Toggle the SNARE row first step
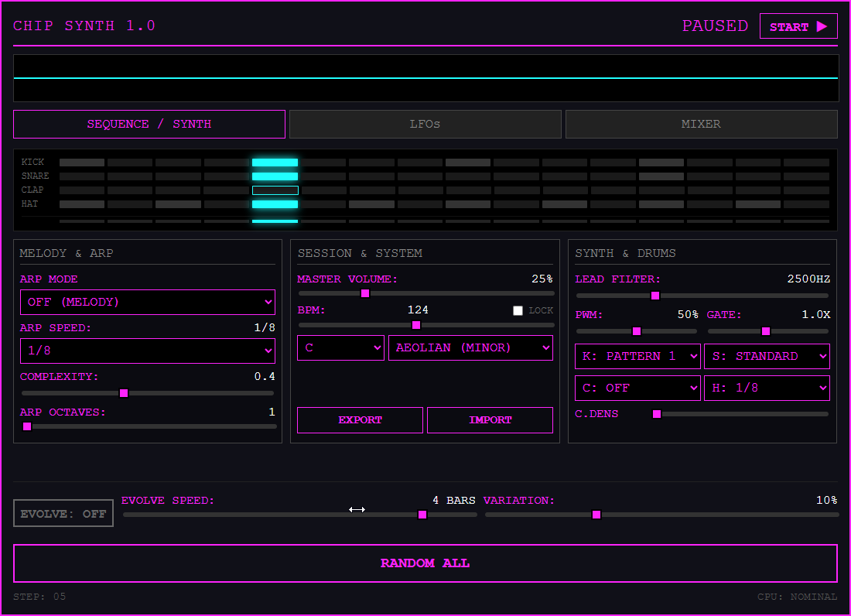The image size is (851, 616). click(x=82, y=176)
